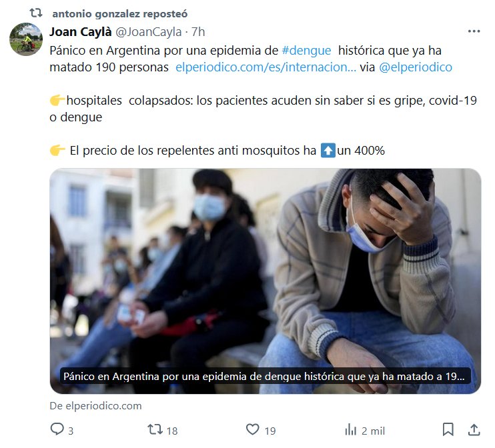Click the repost arrows icon below the post

click(155, 429)
